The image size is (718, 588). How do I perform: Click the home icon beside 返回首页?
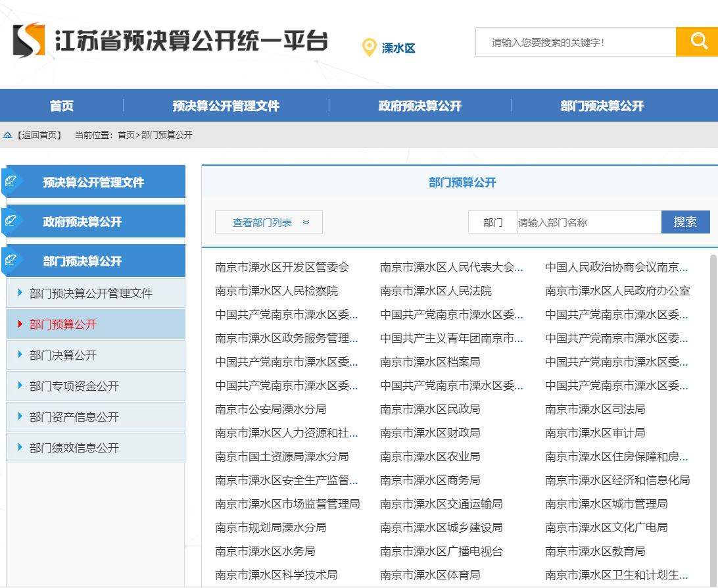(8, 135)
